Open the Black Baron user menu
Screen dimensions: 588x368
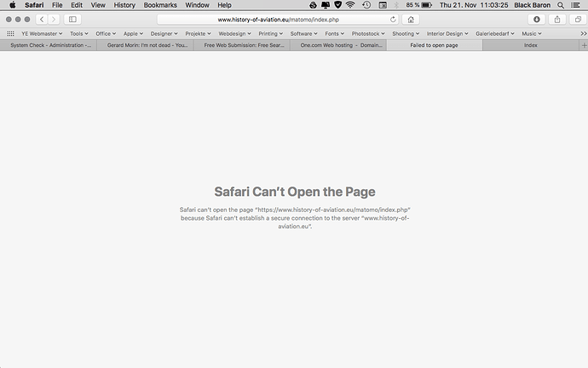tap(532, 5)
